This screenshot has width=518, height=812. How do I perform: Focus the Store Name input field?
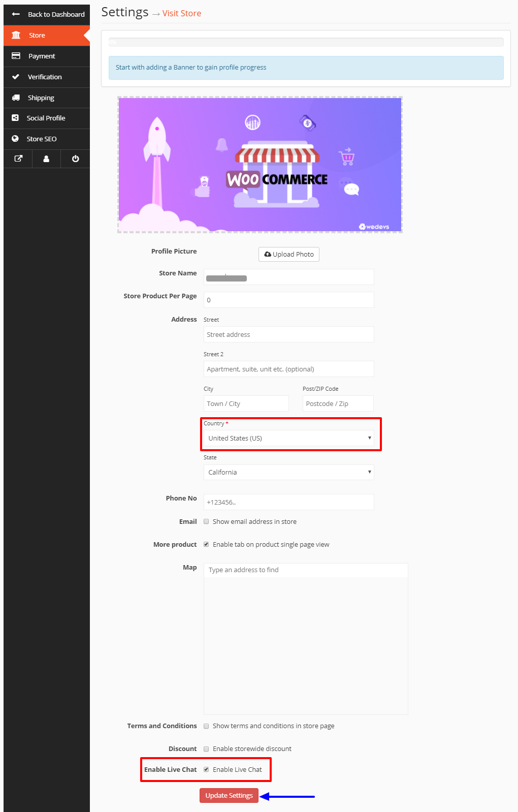tap(289, 277)
